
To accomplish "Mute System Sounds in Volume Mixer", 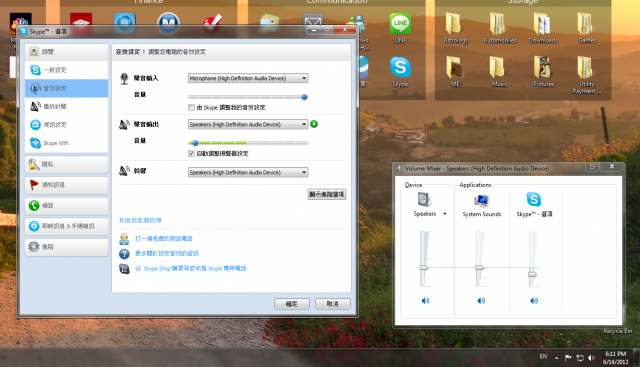I will [481, 300].
